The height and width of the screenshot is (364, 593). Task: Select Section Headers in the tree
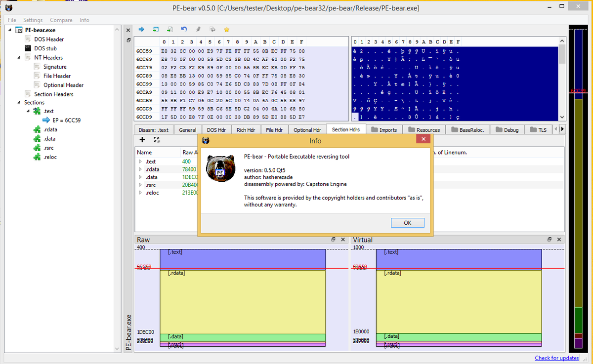[x=54, y=94]
